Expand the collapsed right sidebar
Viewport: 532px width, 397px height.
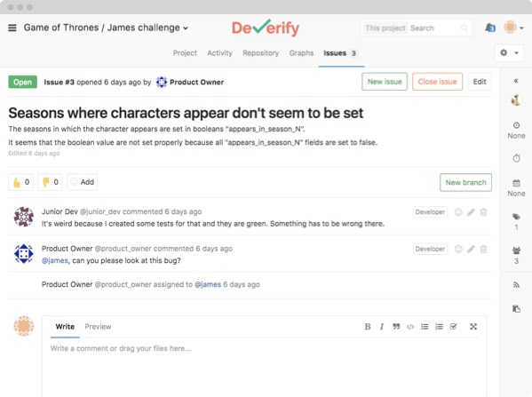point(516,81)
